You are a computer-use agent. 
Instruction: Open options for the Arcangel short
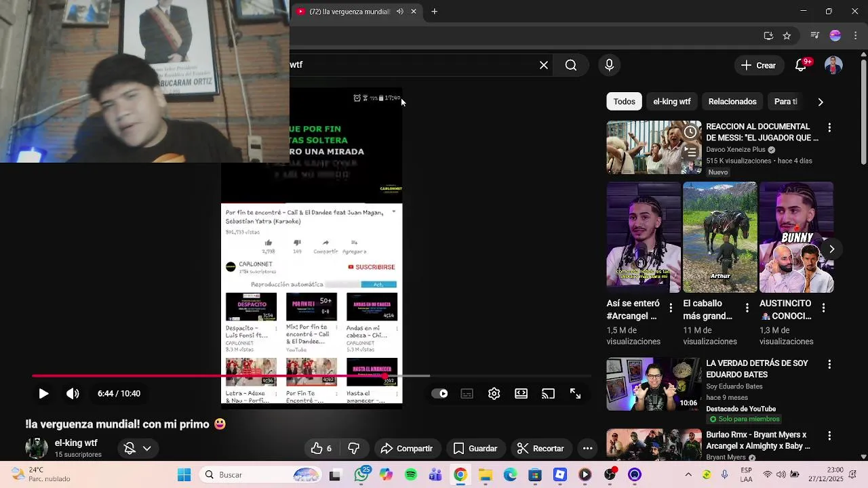point(671,308)
